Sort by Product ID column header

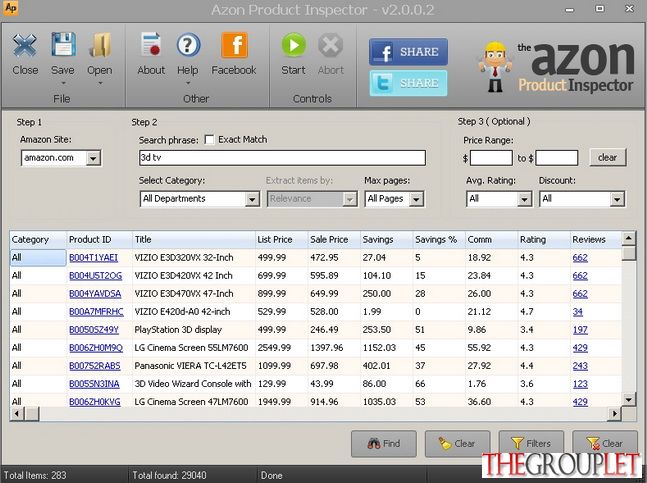(99, 240)
